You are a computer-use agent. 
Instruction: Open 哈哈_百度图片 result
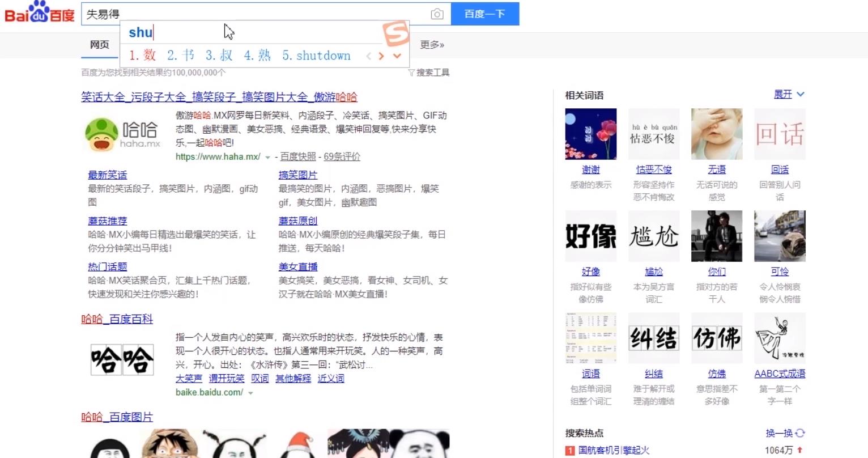point(117,417)
